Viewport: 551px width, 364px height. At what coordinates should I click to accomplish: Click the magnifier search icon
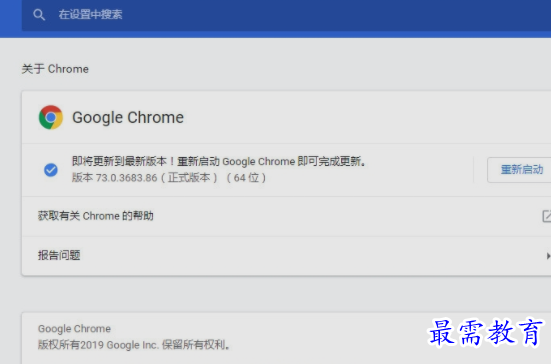tap(39, 15)
